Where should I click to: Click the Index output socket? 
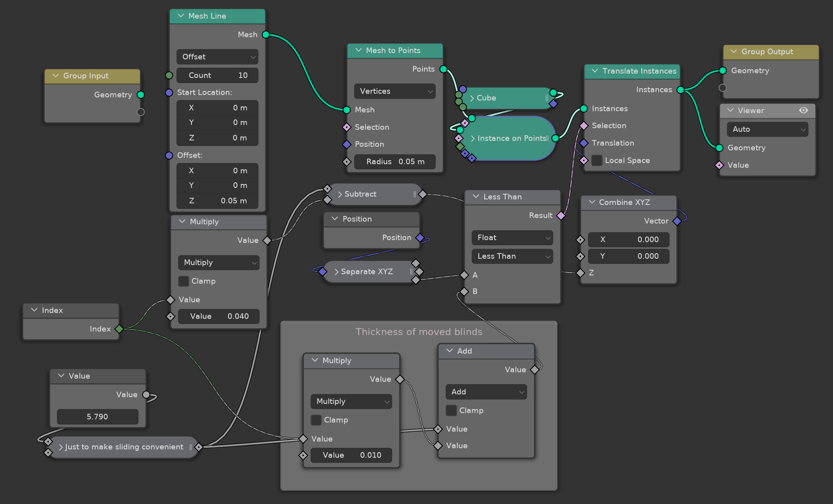click(x=119, y=329)
